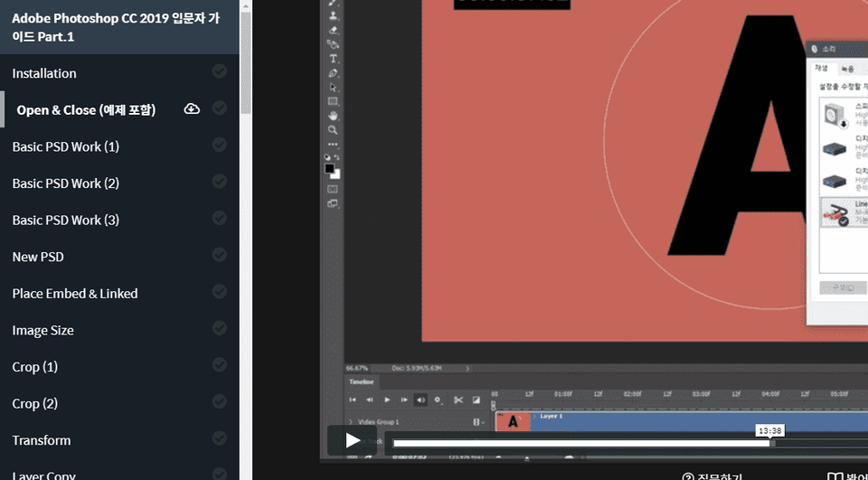Expand the Video Group 1 track
Viewport: 868px width, 480px height.
[x=351, y=422]
